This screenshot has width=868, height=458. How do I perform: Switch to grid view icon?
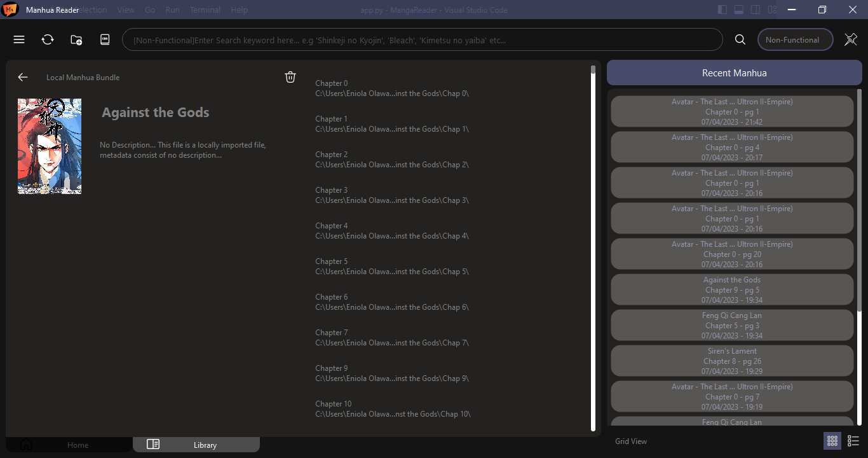[x=832, y=441]
